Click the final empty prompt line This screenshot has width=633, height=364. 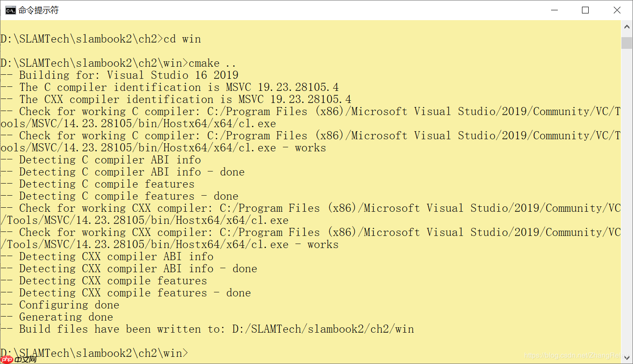(x=94, y=353)
